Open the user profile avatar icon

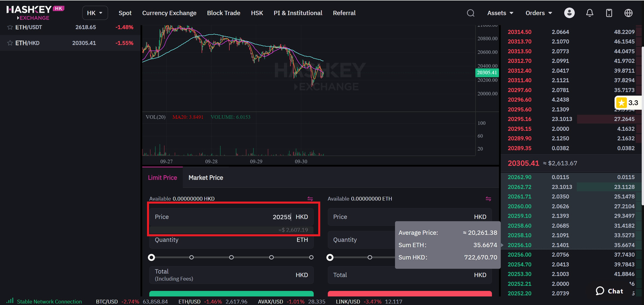click(x=569, y=13)
